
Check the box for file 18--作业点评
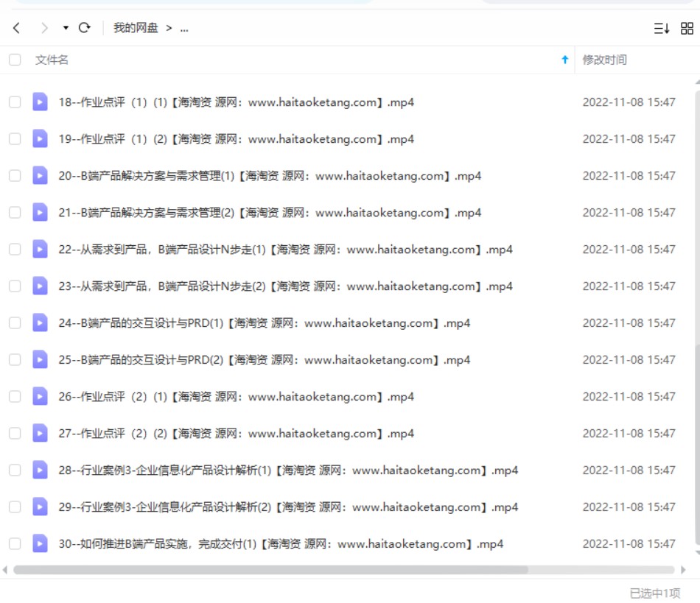tap(15, 102)
